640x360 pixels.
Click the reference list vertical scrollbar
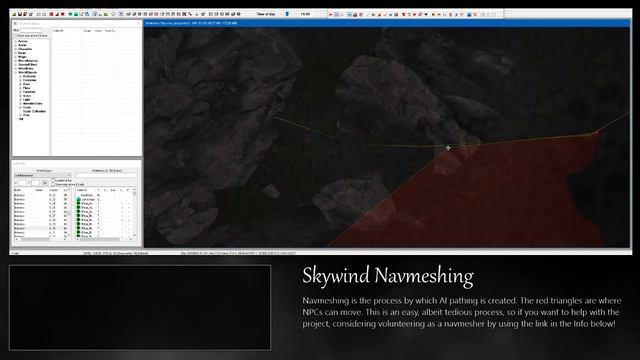click(x=135, y=213)
